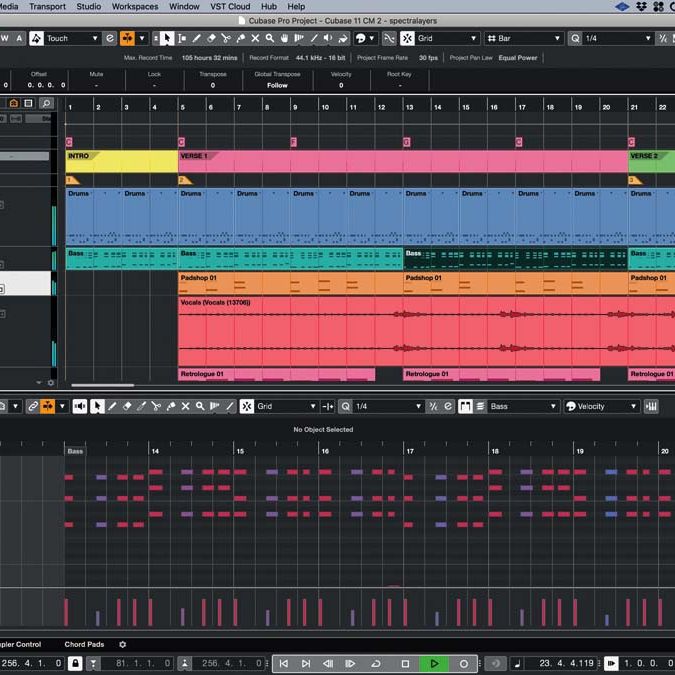This screenshot has width=675, height=675.
Task: Toggle Auto-Scroll orange button in project toolbar
Action: tap(127, 38)
